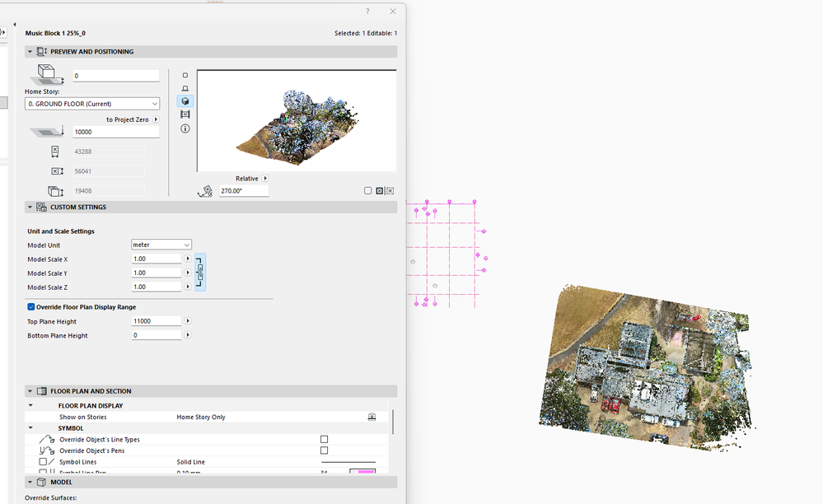
Task: Collapse the Floor Plan and Section panel
Action: tap(30, 391)
